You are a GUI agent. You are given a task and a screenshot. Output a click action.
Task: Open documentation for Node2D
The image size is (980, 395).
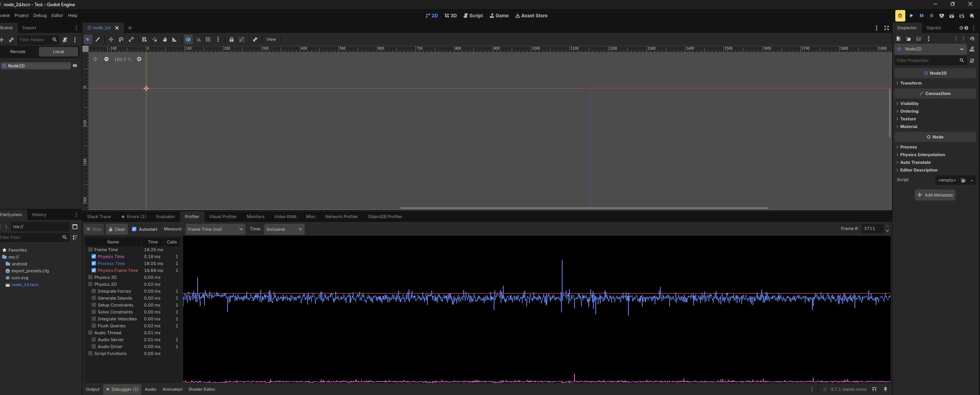(x=972, y=49)
